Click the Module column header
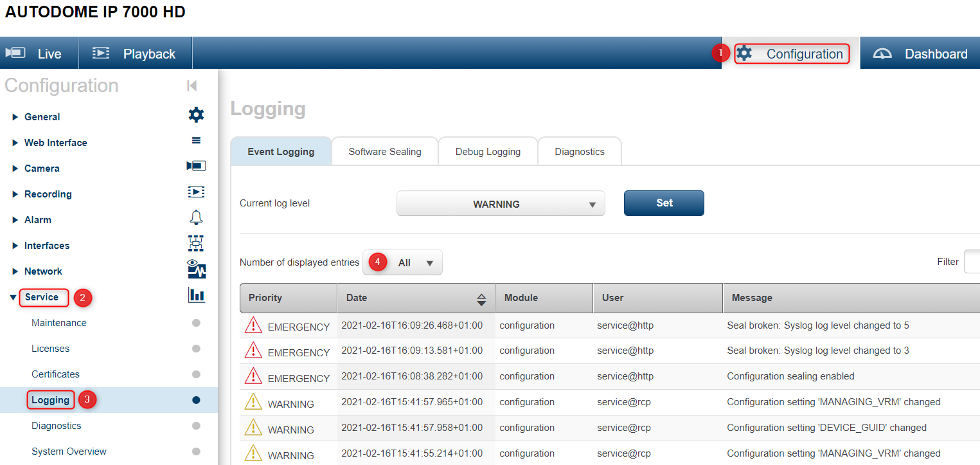 point(544,298)
